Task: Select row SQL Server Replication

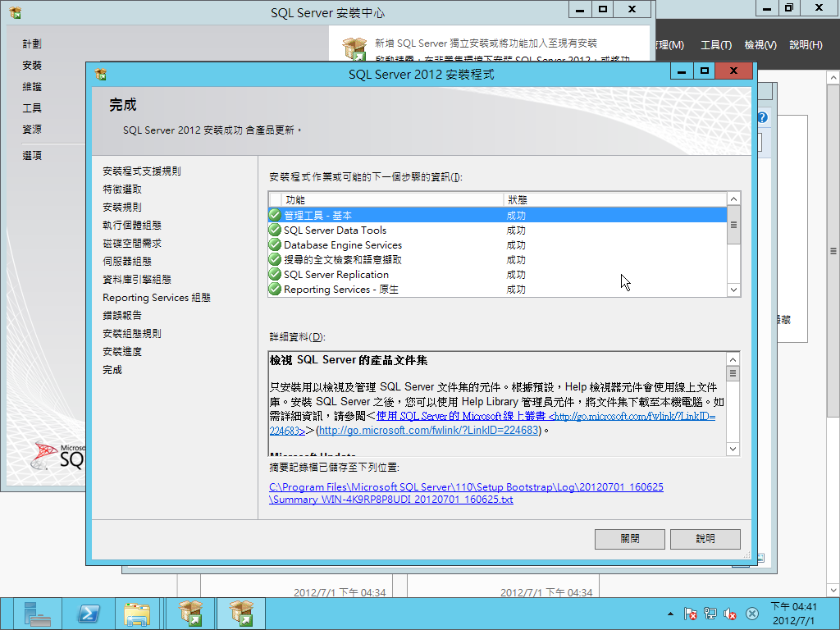Action: click(x=497, y=274)
